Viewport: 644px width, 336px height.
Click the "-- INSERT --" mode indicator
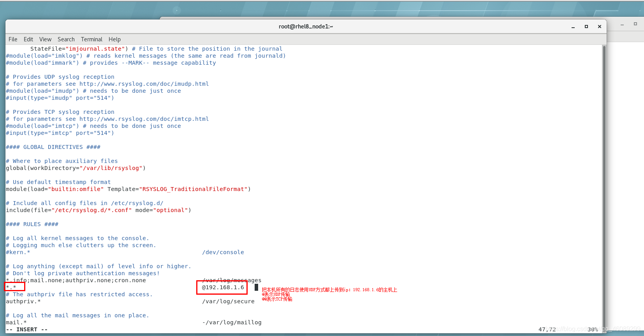pyautogui.click(x=27, y=329)
